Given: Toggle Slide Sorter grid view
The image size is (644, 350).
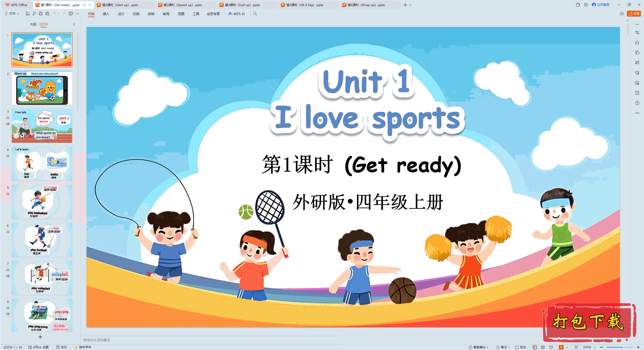Looking at the screenshot, I should tap(543, 347).
